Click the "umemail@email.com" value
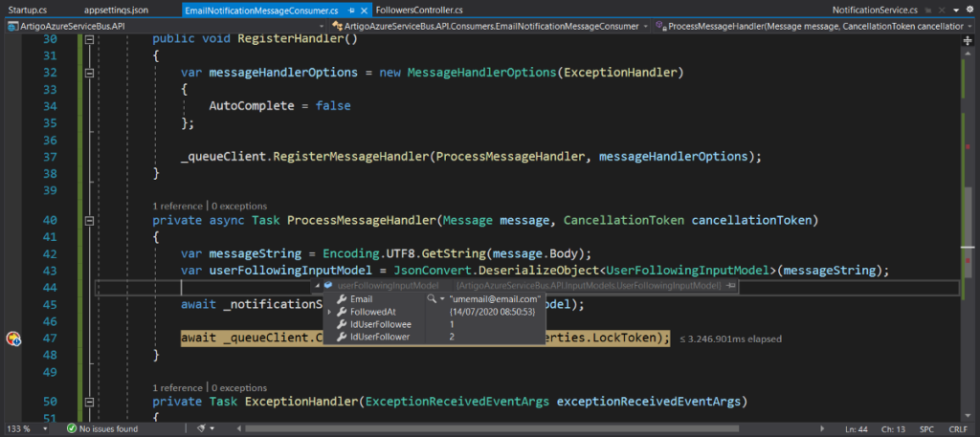980x437 pixels. point(495,299)
